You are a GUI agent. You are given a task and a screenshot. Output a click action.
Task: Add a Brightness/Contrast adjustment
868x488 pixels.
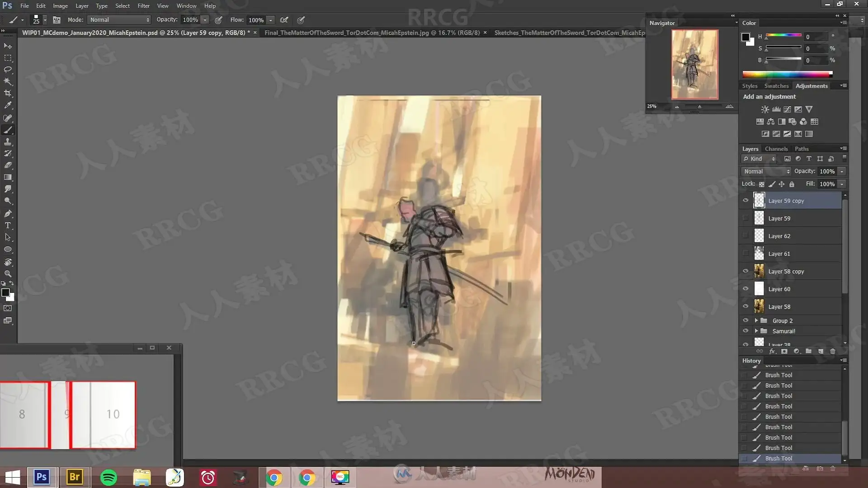coord(765,109)
